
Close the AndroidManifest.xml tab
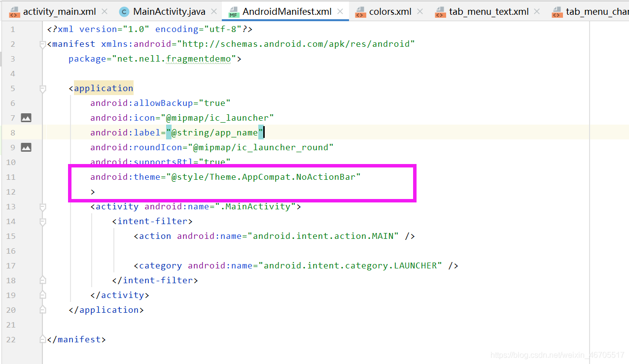coord(340,11)
